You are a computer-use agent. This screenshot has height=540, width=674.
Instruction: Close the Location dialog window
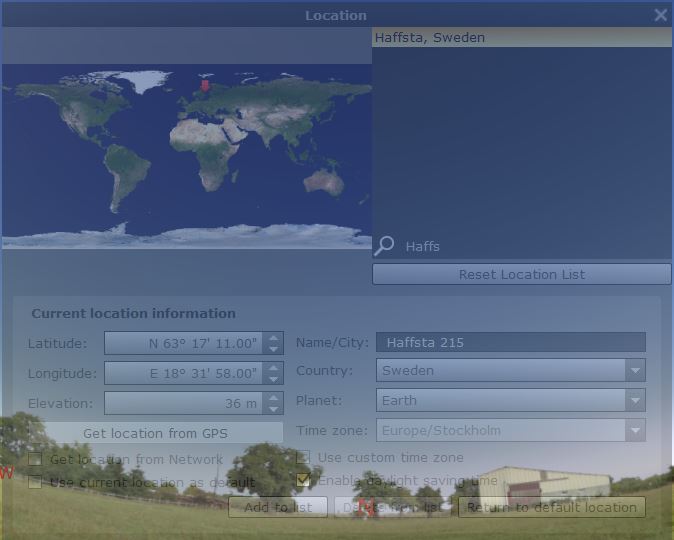point(660,15)
